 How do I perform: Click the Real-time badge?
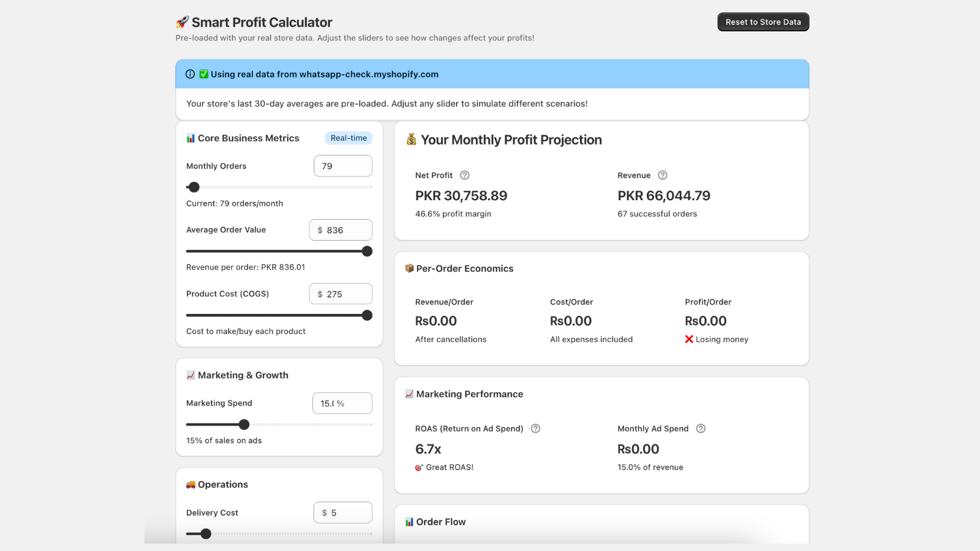(348, 138)
